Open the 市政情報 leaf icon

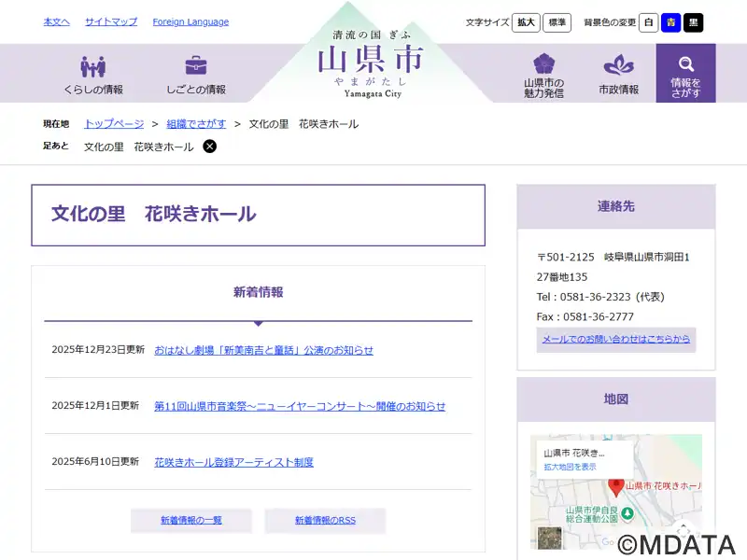click(x=618, y=65)
